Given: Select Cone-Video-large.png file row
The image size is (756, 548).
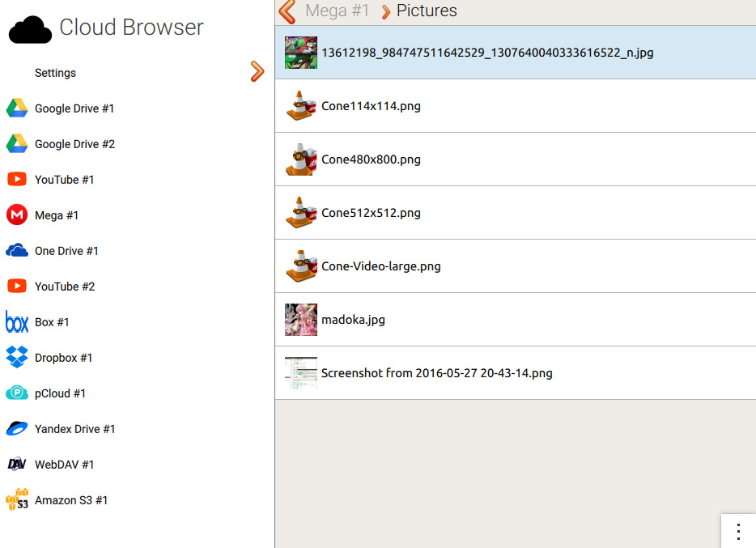Looking at the screenshot, I should (516, 266).
